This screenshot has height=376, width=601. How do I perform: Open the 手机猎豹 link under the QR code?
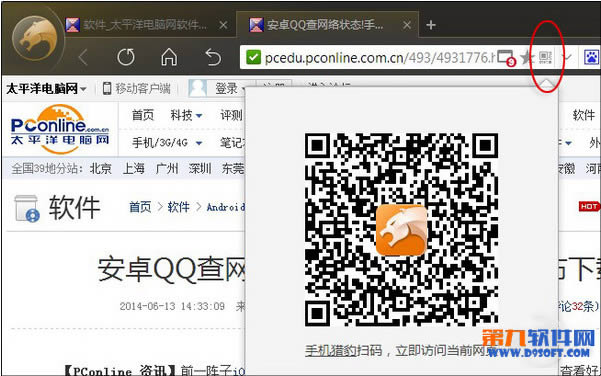pyautogui.click(x=331, y=350)
